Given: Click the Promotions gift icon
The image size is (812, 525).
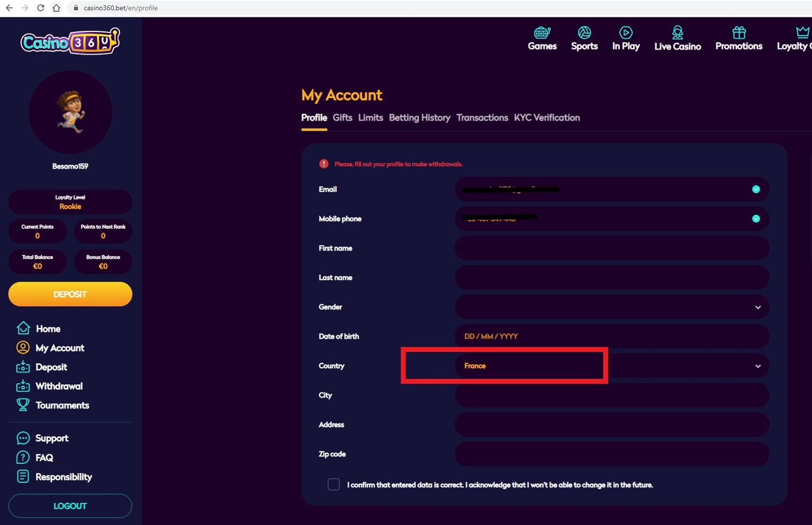Looking at the screenshot, I should (738, 32).
